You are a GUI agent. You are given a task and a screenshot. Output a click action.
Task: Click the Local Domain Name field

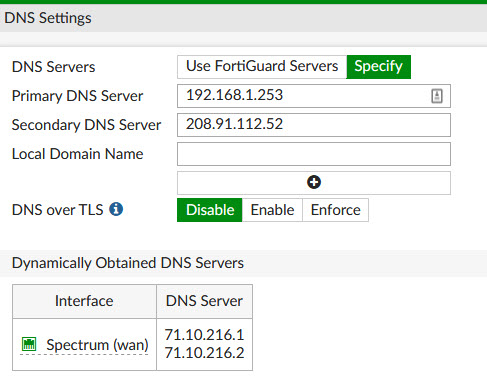tap(314, 154)
